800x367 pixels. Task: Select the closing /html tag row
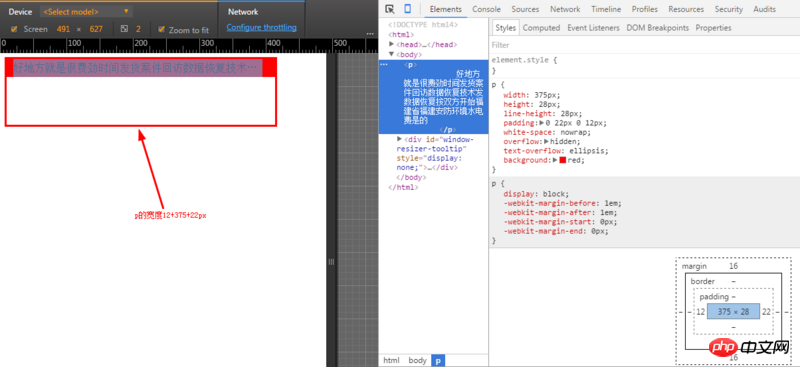coord(404,187)
